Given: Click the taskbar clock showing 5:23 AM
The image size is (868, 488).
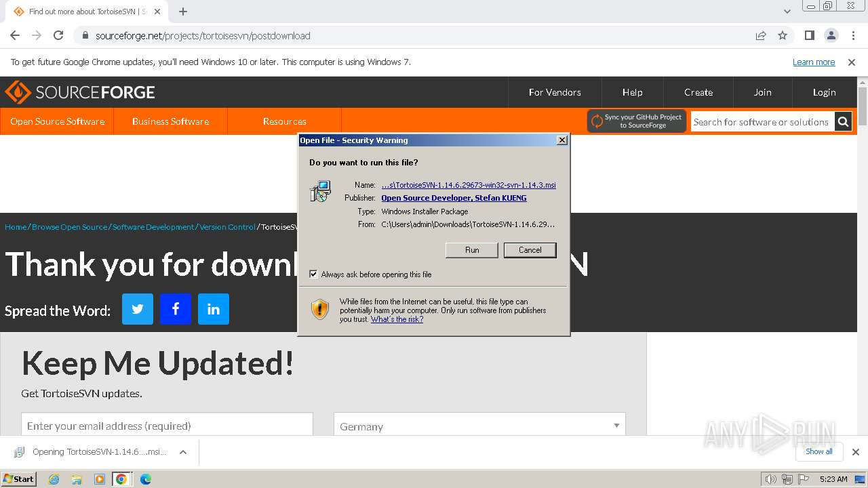Looking at the screenshot, I should pyautogui.click(x=833, y=479).
